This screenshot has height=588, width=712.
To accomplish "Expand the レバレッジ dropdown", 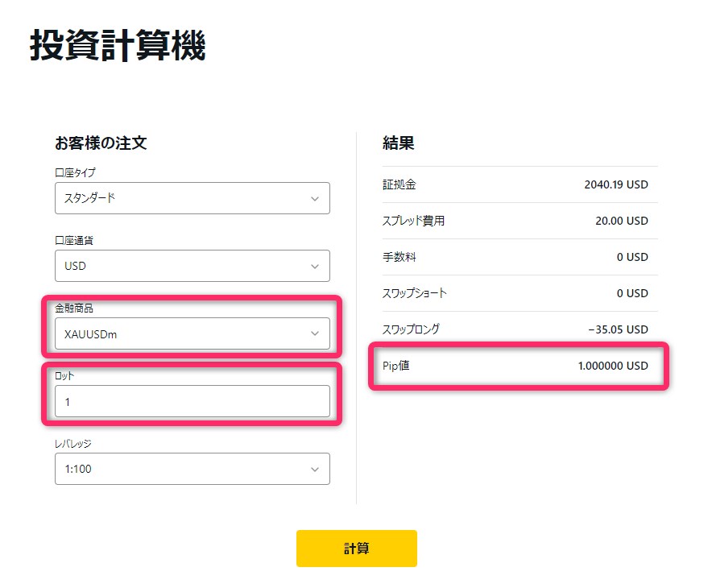I will (x=192, y=469).
